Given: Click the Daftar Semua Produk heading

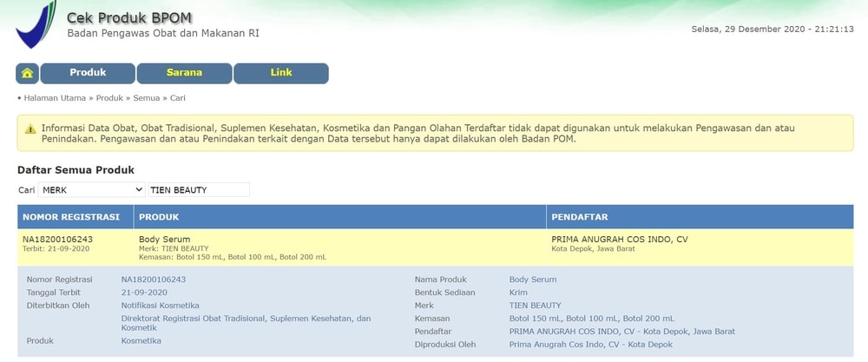Looking at the screenshot, I should point(76,170).
